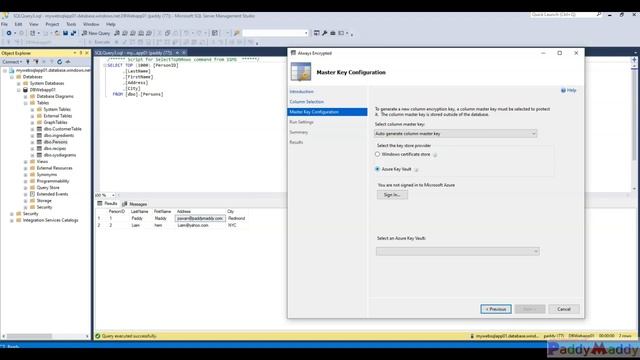Click the New Query toolbar button
The width and height of the screenshot is (640, 360).
click(x=96, y=33)
